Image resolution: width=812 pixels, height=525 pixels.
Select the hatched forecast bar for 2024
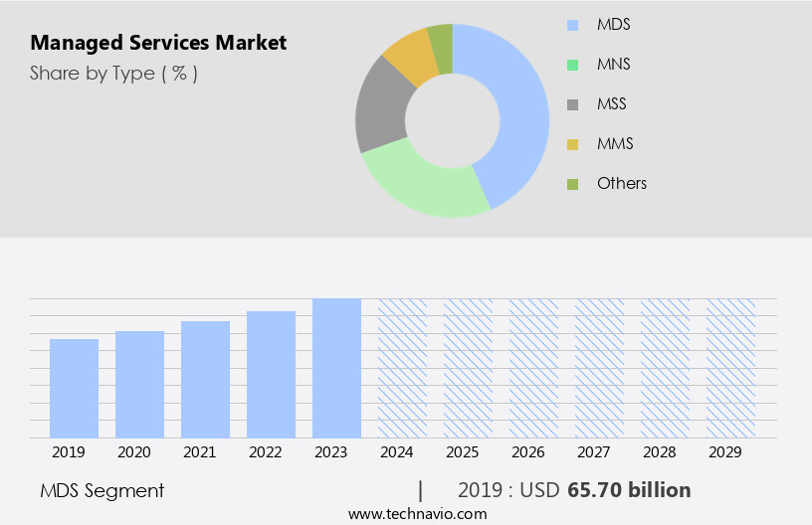click(x=402, y=368)
